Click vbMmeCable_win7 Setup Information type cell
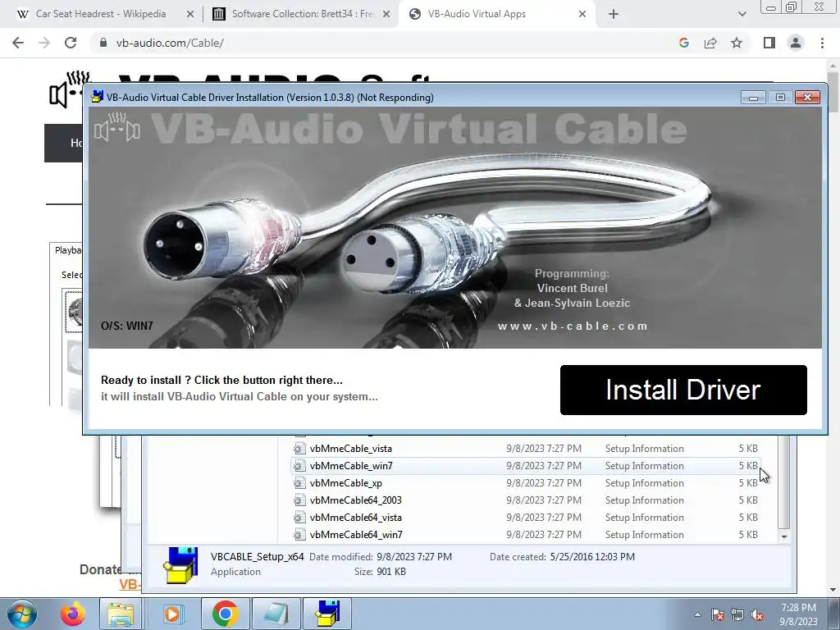Image resolution: width=840 pixels, height=630 pixels. click(x=645, y=466)
